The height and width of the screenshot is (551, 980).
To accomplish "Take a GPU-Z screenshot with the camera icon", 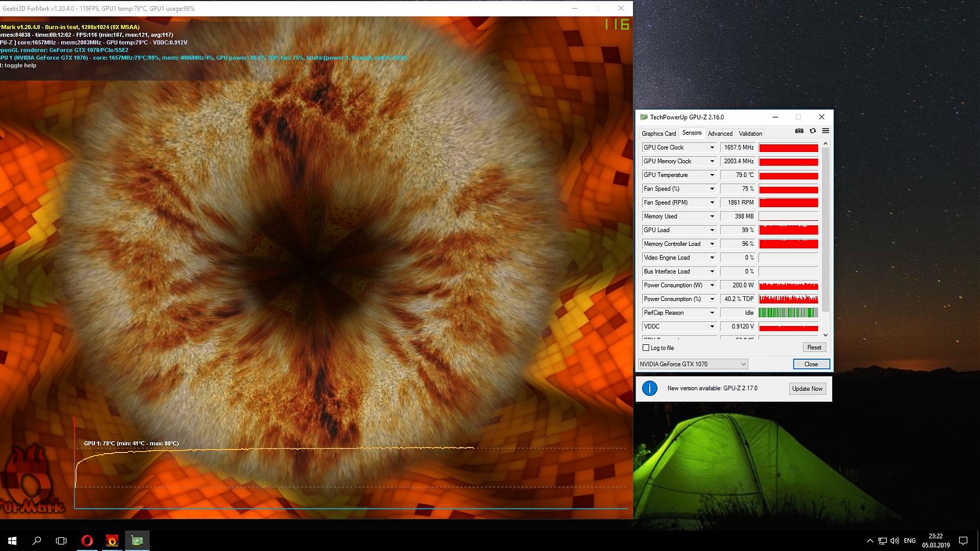I will pos(799,131).
